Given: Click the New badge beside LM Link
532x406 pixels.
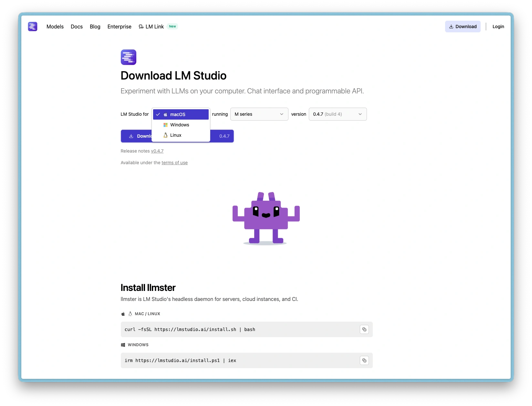Looking at the screenshot, I should coord(172,27).
